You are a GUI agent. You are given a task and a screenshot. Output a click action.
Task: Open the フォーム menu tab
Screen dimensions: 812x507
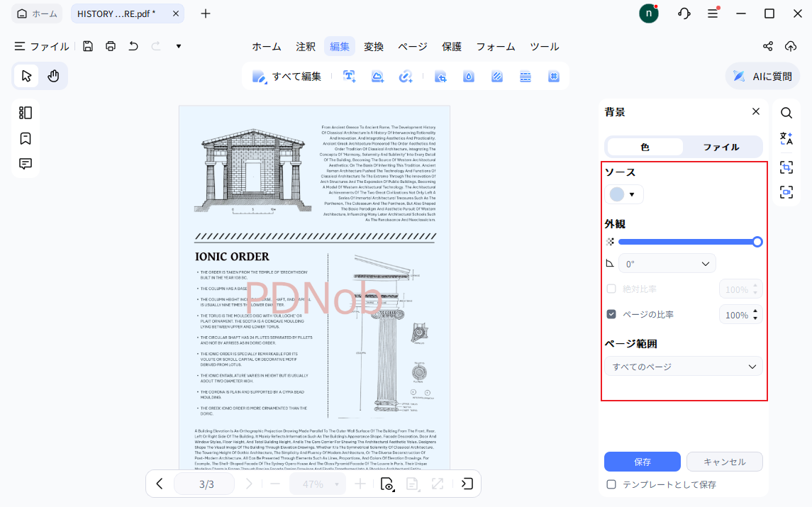[x=496, y=47]
